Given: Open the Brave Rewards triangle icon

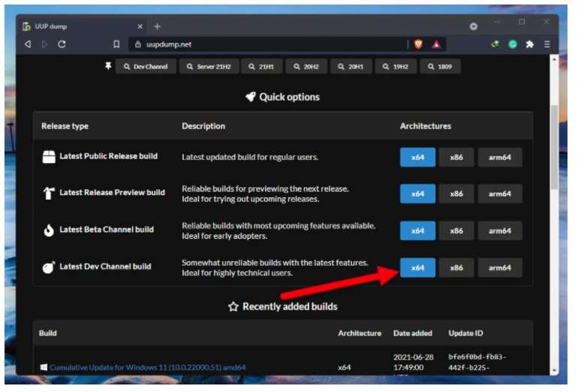Looking at the screenshot, I should click(x=435, y=44).
